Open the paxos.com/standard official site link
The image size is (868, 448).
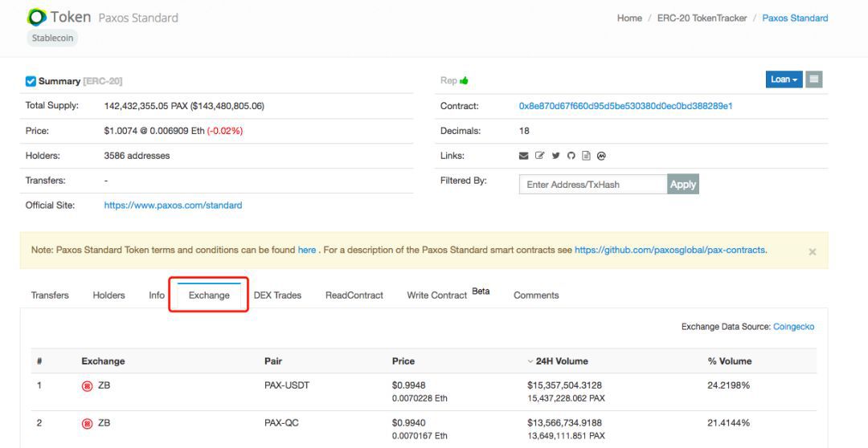click(173, 206)
